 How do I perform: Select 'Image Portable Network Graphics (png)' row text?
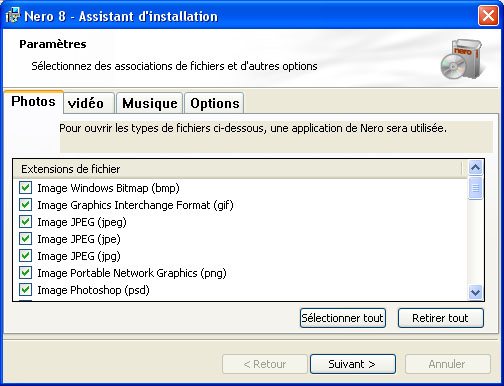click(132, 273)
